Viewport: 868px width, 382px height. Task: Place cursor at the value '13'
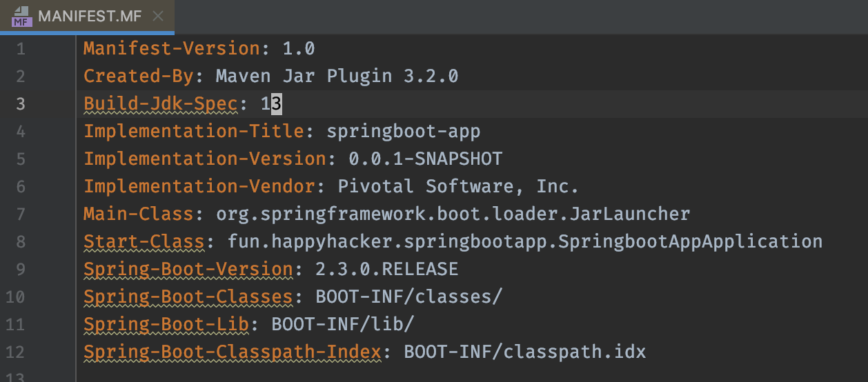tap(271, 103)
